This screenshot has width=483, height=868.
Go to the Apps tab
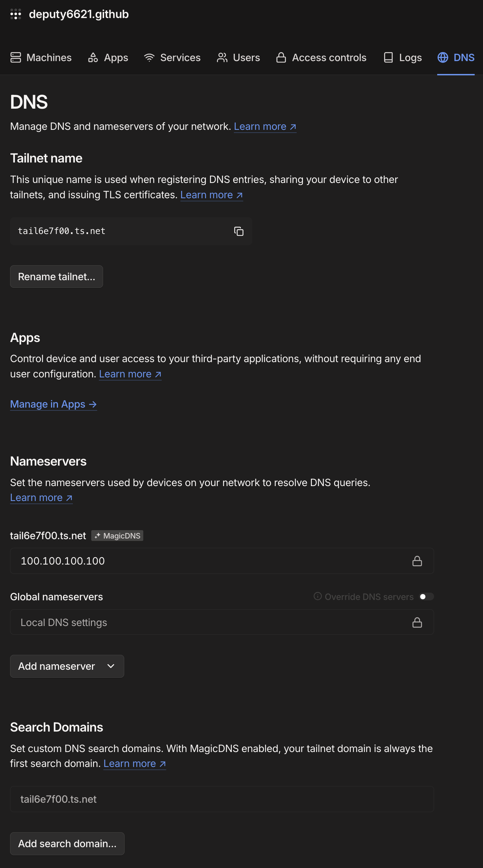[x=108, y=58]
